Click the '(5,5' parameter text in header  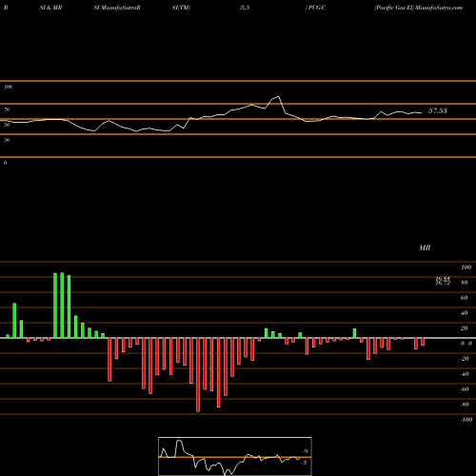[245, 8]
